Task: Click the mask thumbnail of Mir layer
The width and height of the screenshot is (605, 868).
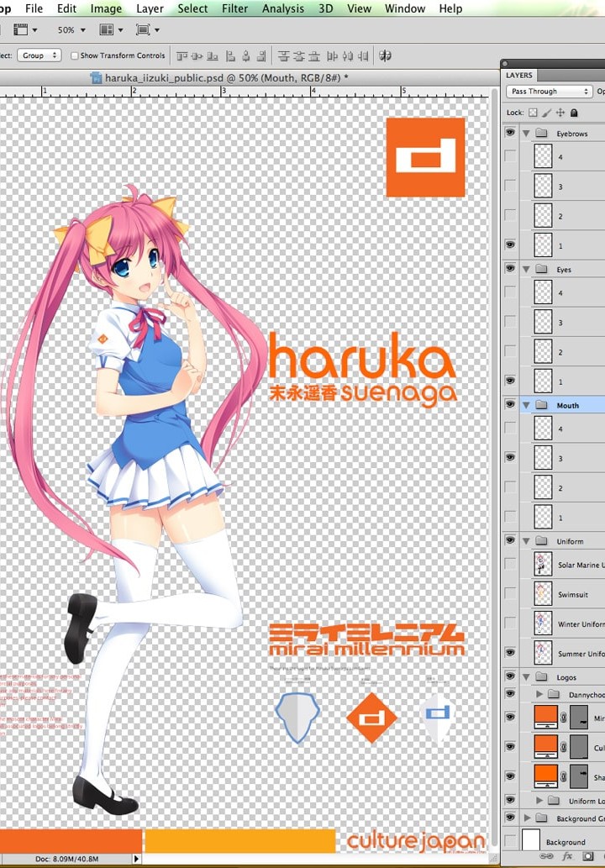Action: point(579,717)
